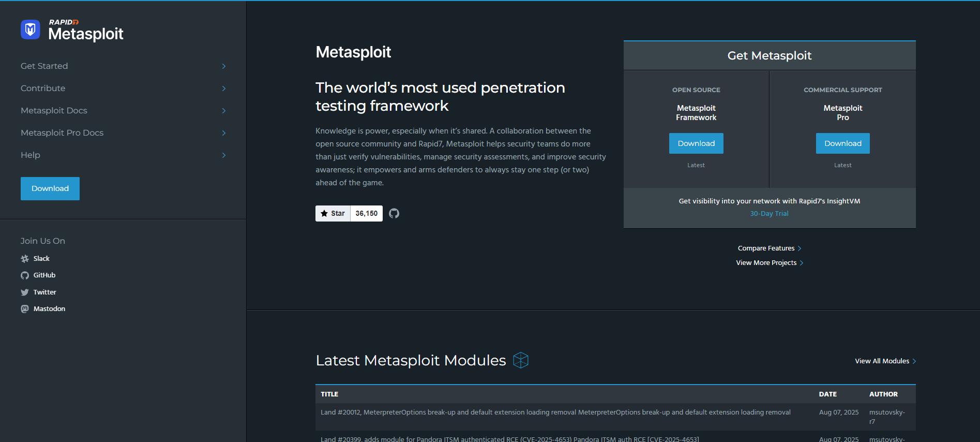980x442 pixels.
Task: Open Mastodon link text
Action: tap(49, 309)
